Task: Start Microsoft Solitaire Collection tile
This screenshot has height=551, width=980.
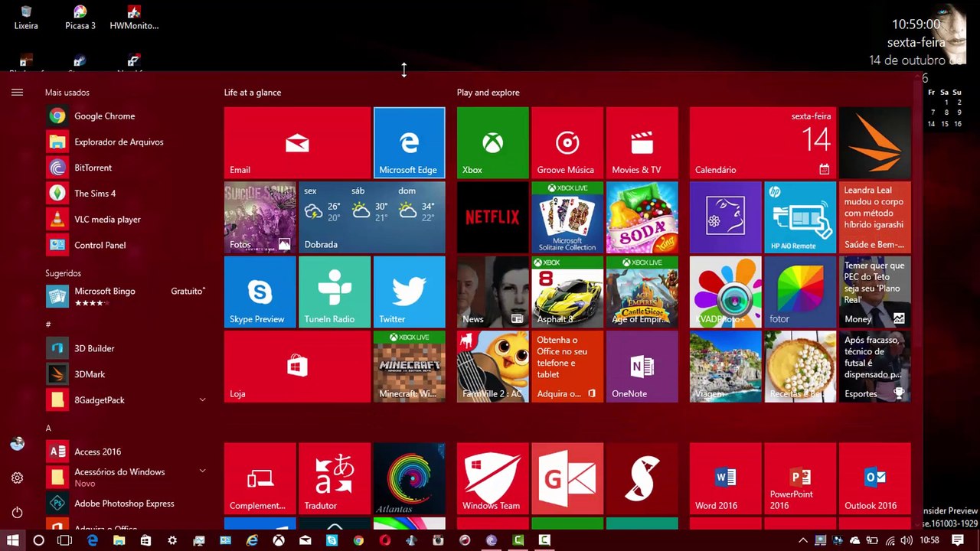Action: [x=567, y=217]
